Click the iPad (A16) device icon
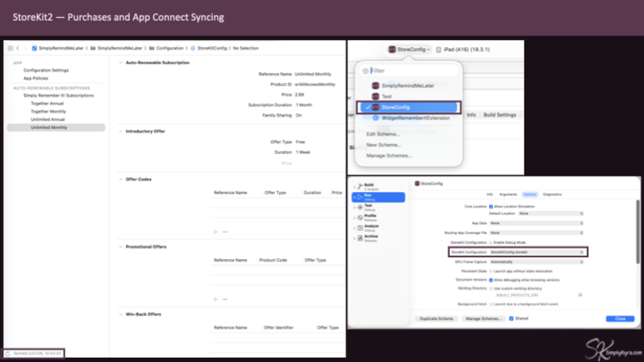Image resolution: width=644 pixels, height=362 pixels. [439, 49]
